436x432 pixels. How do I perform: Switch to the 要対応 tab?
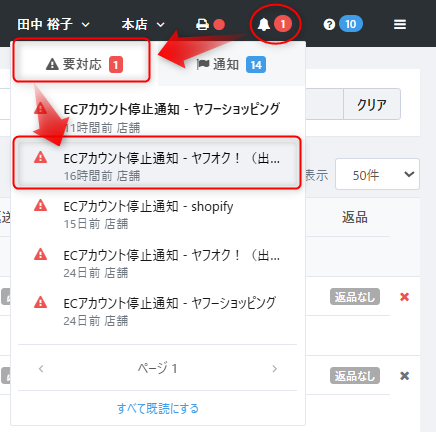click(x=84, y=64)
